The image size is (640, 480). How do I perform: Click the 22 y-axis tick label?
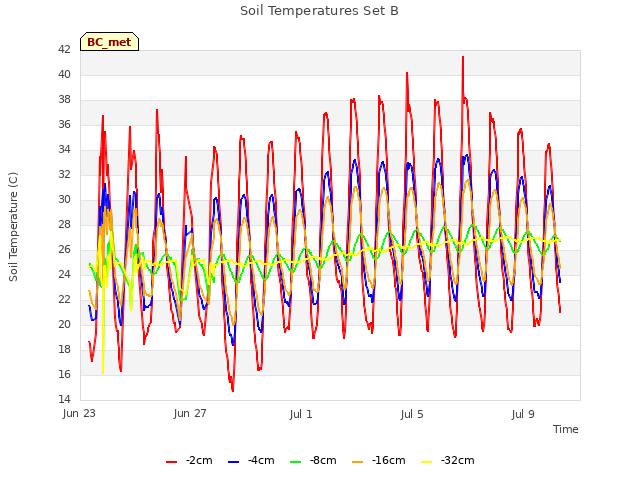click(64, 300)
